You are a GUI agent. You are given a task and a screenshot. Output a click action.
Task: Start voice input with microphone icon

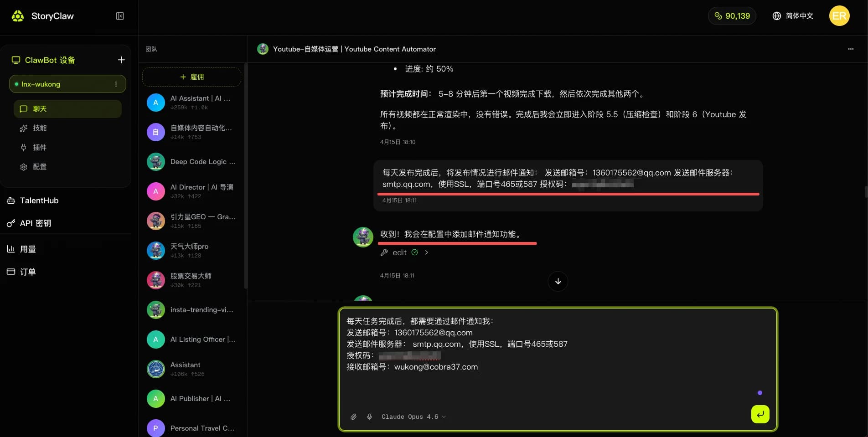tap(370, 416)
